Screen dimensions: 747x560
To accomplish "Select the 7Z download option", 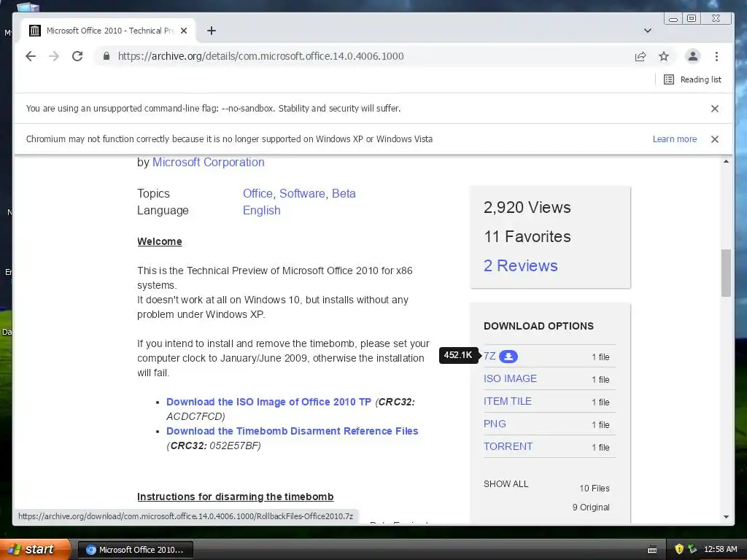I will pyautogui.click(x=489, y=356).
